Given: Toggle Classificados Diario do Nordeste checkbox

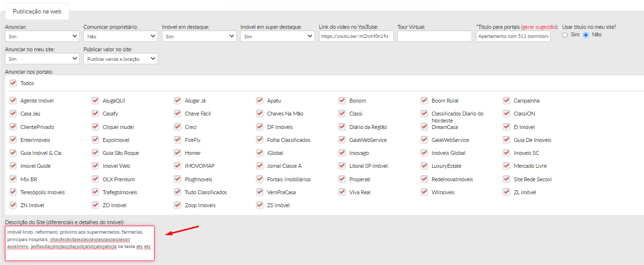Looking at the screenshot, I should click(x=424, y=114).
